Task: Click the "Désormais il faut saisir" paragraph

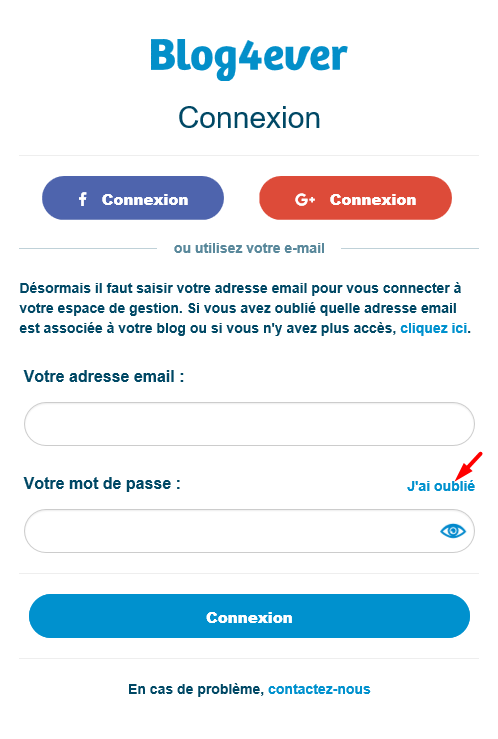Action: click(x=245, y=308)
